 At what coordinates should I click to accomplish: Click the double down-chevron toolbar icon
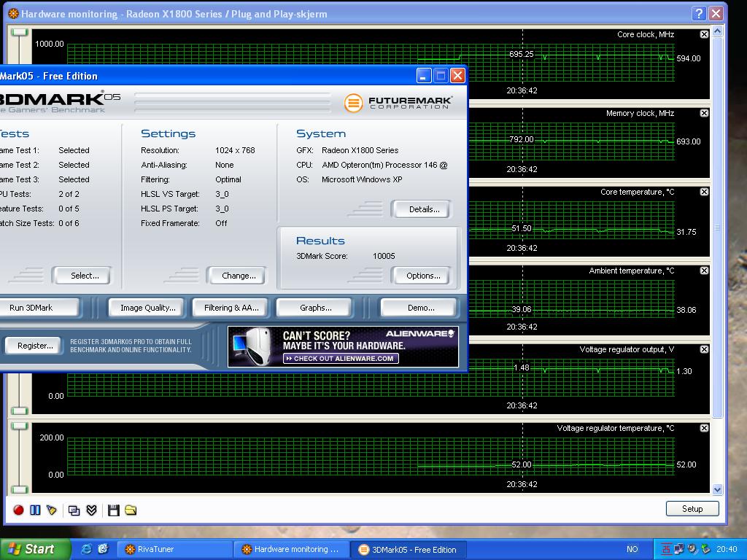[x=91, y=510]
